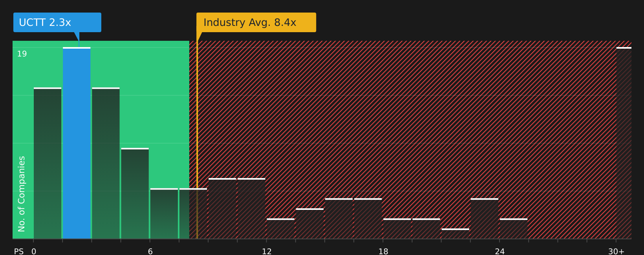Click the UCTT 2.3x blue label

57,22
